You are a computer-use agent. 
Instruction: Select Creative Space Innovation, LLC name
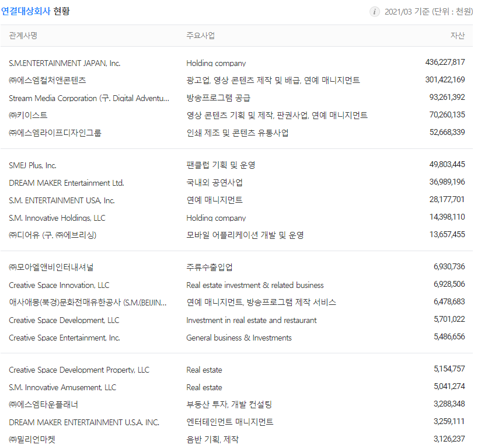coord(59,285)
